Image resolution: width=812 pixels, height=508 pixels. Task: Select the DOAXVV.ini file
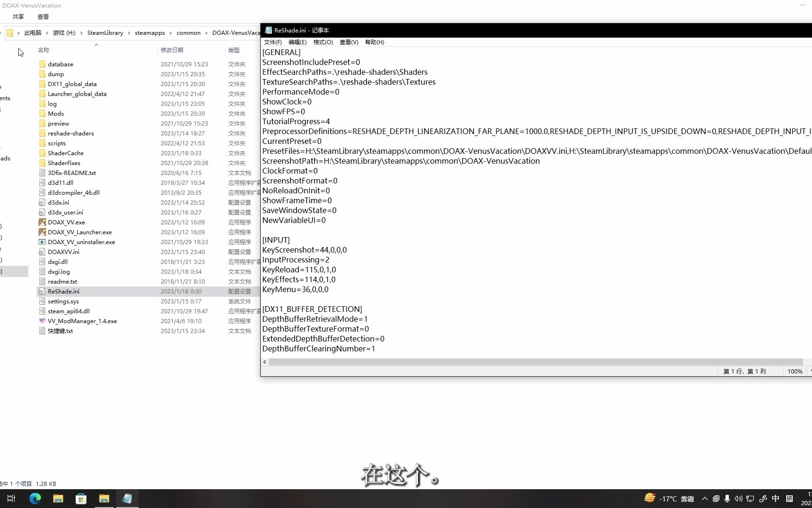pyautogui.click(x=63, y=252)
